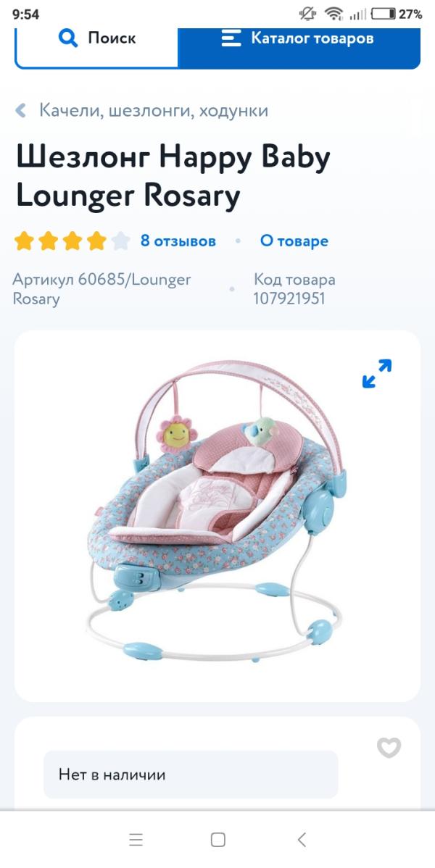Open Android recent apps menu icon
This screenshot has height=868, width=435.
tap(136, 840)
